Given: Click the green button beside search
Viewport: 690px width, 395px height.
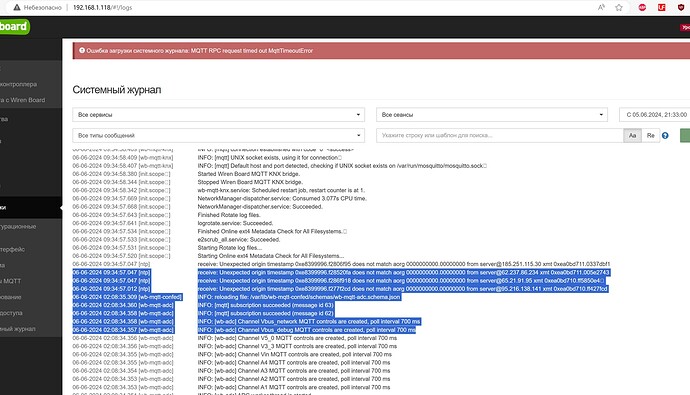Looking at the screenshot, I should tap(685, 135).
